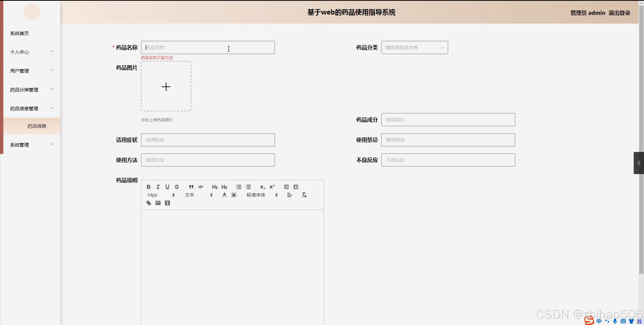
Task: Insert blockquote using the quote icon
Action: point(191,187)
